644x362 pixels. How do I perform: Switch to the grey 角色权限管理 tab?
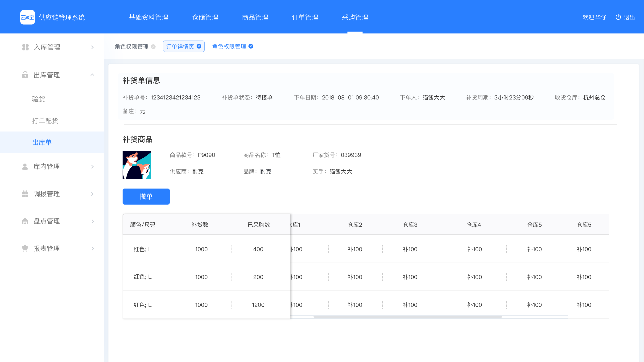pyautogui.click(x=132, y=46)
